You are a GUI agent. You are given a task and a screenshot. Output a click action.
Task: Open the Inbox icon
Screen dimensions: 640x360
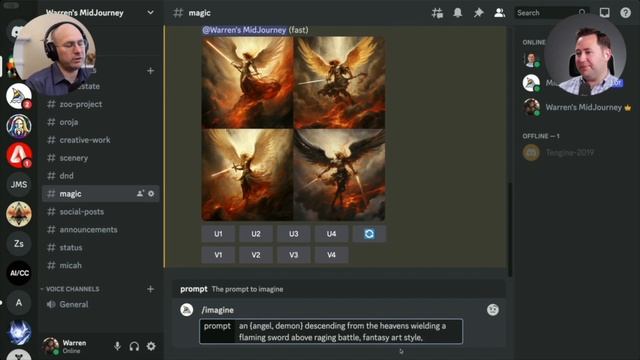tap(604, 13)
